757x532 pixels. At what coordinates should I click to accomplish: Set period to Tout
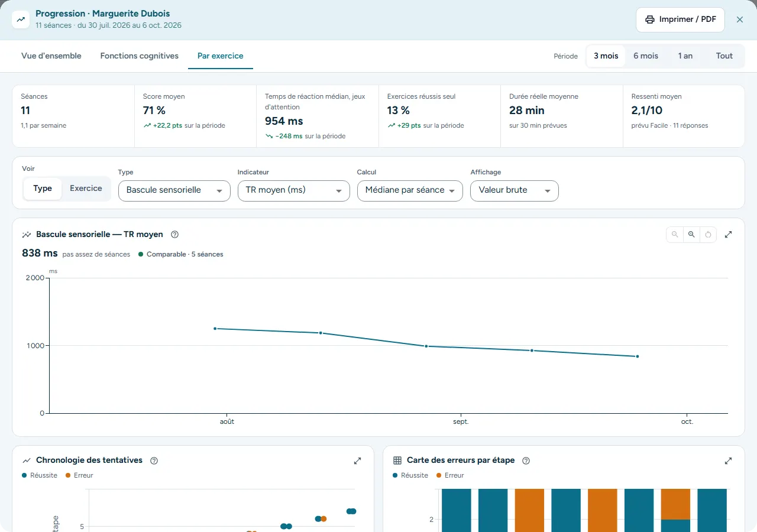[x=724, y=56]
